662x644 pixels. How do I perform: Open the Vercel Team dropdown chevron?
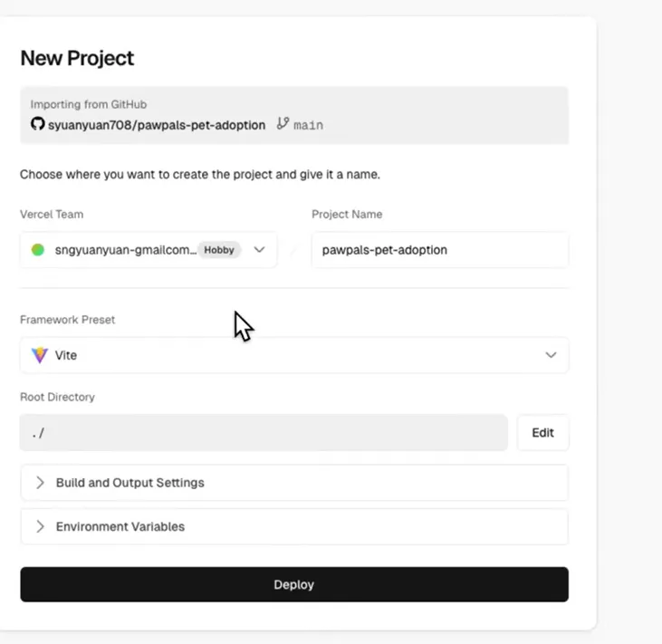(x=259, y=250)
